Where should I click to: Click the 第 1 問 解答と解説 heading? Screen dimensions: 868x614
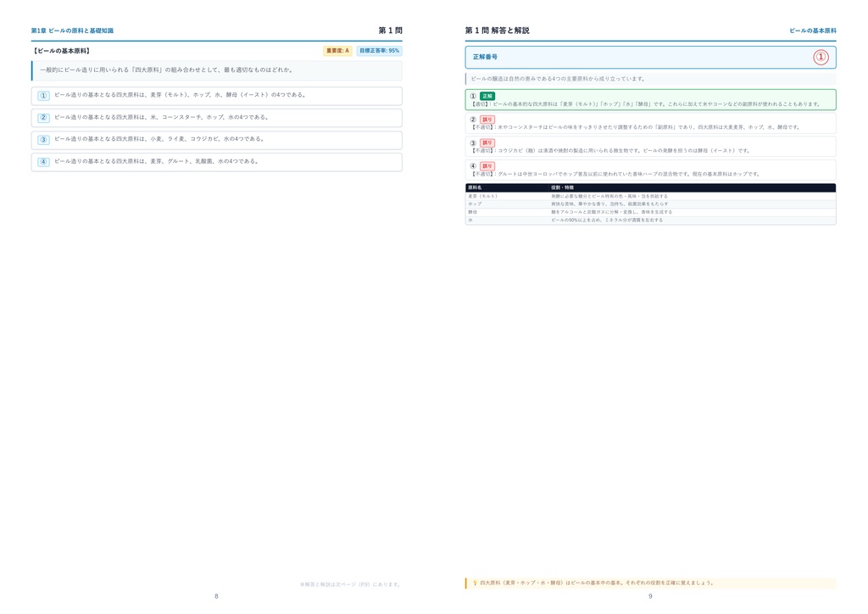[x=497, y=31]
